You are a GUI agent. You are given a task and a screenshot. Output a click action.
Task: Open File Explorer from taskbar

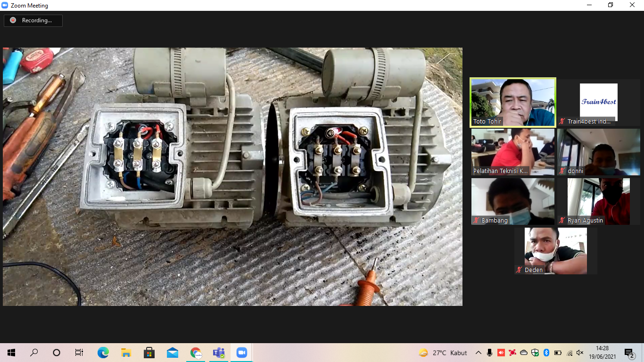tap(126, 353)
